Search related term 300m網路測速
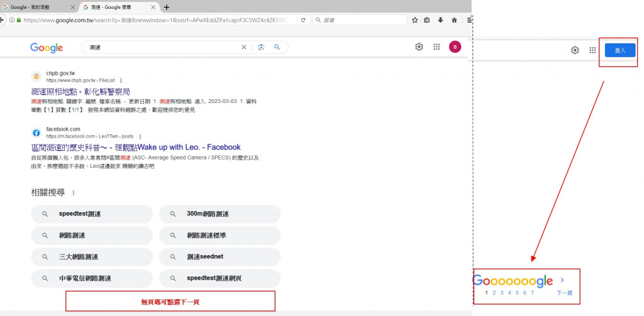644x316 pixels. [219, 214]
